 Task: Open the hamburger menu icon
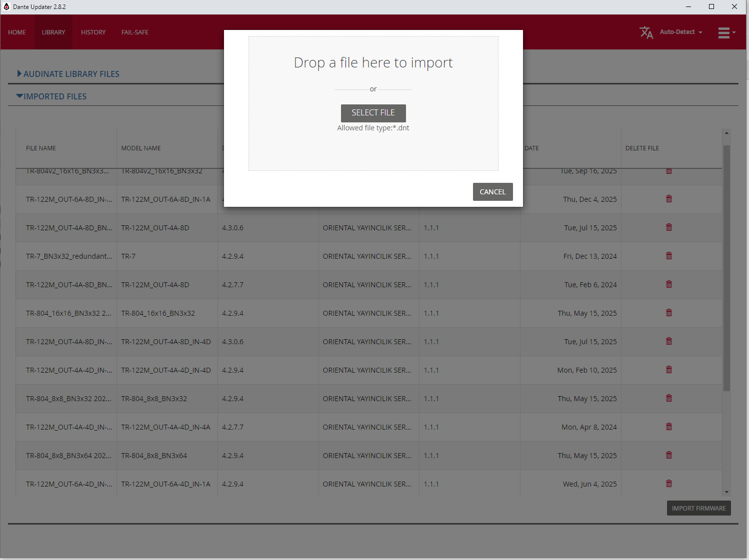pos(726,32)
